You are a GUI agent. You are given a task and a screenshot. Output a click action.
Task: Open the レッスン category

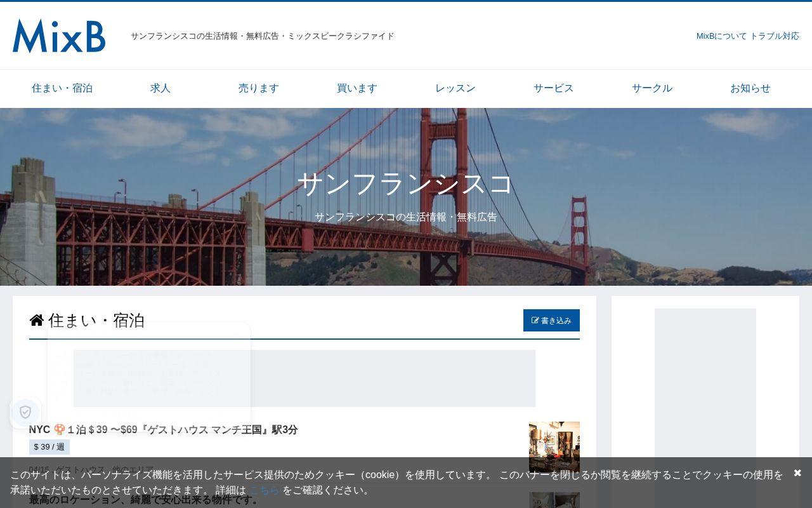455,88
